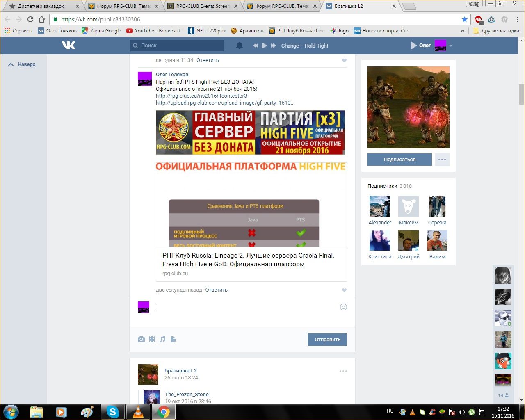The image size is (525, 420).
Task: Open subscriber Кристина's profile
Action: pos(380,245)
